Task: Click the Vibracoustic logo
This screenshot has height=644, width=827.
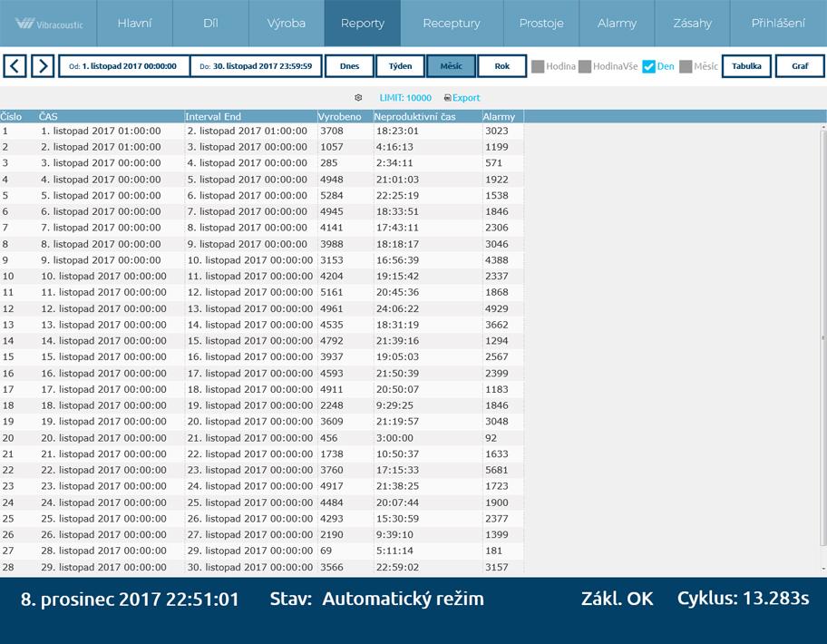Action: click(x=49, y=24)
